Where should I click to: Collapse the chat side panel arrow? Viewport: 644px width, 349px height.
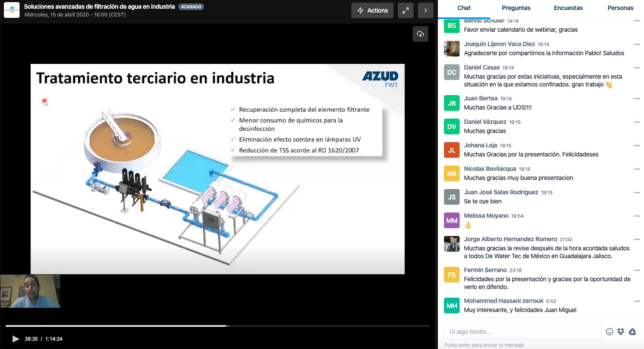point(425,10)
